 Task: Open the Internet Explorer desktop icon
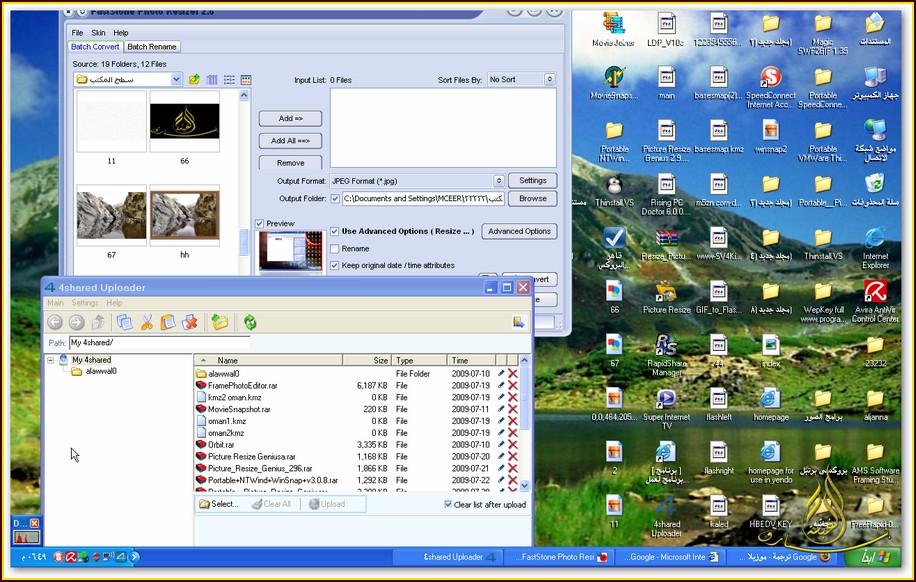tap(875, 247)
